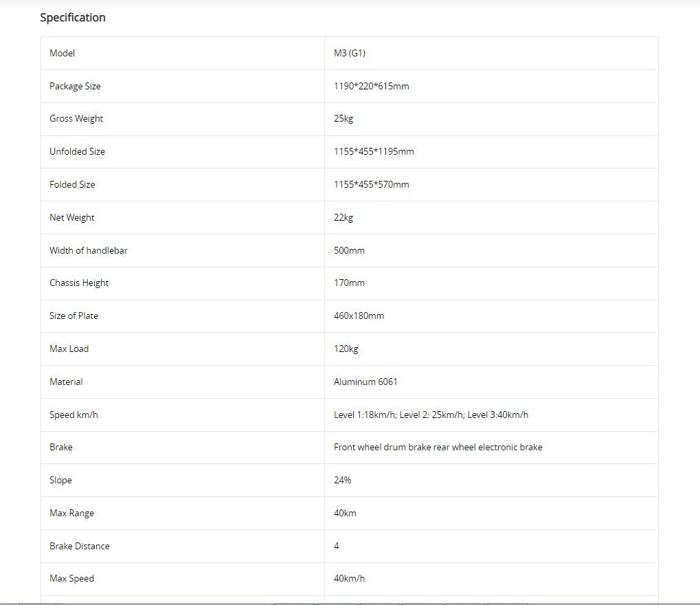
Task: Select the 1190*220*615mm package size value
Action: point(371,86)
